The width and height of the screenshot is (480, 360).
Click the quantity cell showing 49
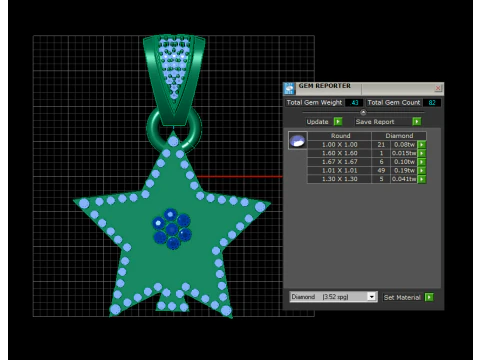[381, 171]
